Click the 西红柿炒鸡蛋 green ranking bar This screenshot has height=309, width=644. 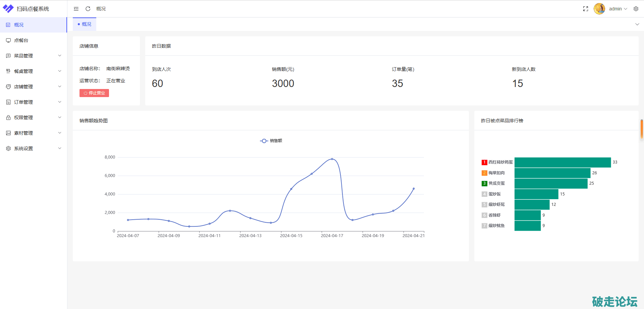coord(562,162)
